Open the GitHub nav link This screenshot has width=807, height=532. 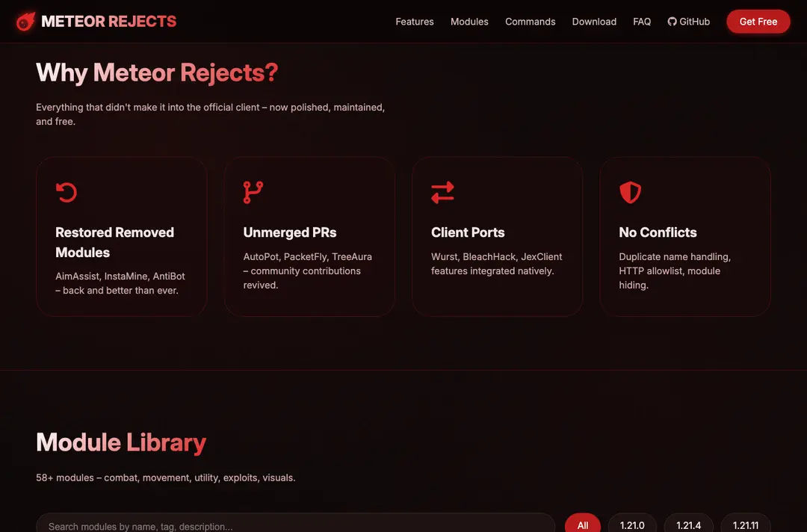click(x=689, y=22)
